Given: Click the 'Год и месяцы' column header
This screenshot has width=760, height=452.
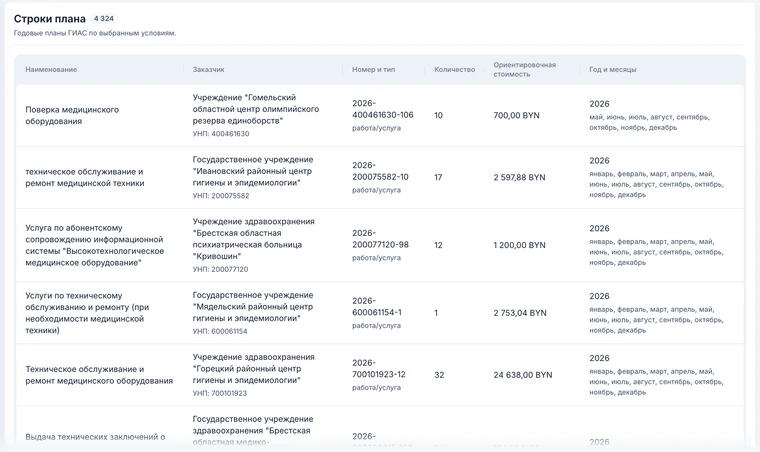Looking at the screenshot, I should [x=613, y=69].
